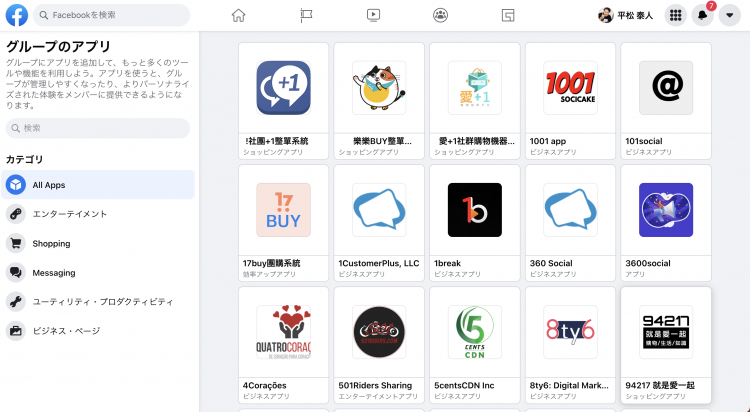
Task: Select the All Apps category
Action: [98, 185]
